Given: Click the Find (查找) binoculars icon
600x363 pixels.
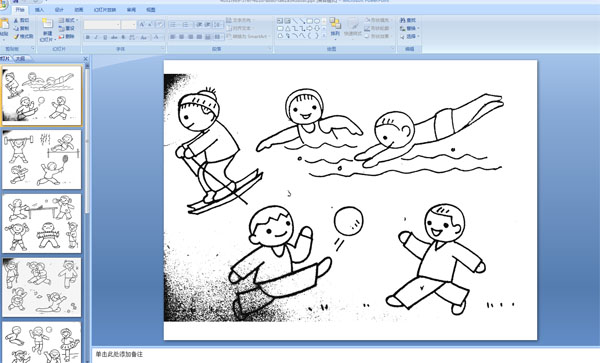Looking at the screenshot, I should click(403, 20).
